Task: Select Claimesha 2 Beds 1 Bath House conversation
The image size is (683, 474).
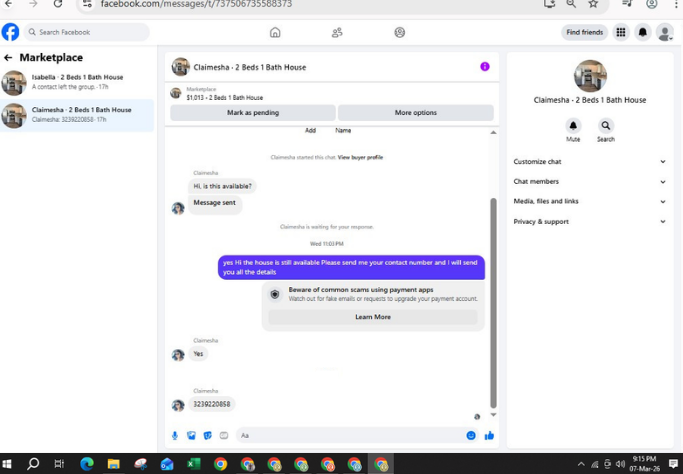Action: pos(77,115)
